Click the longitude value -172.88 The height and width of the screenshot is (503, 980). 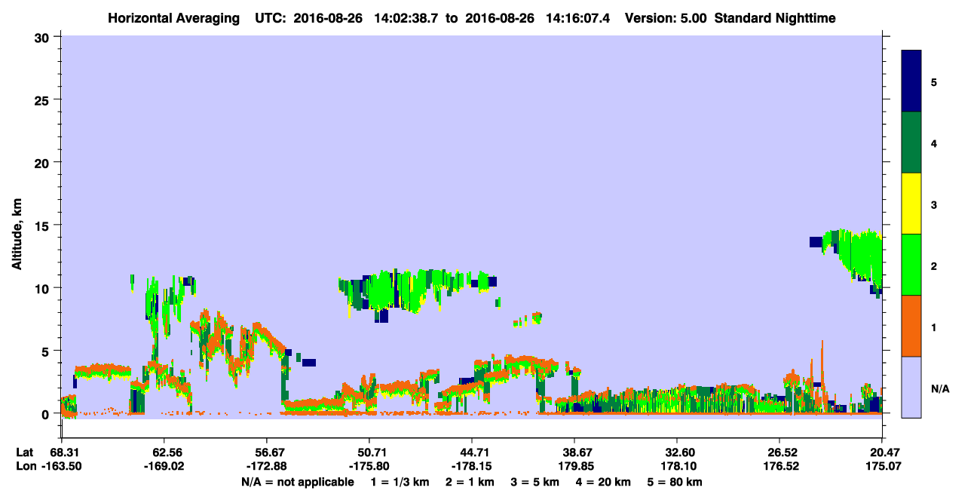[x=266, y=467]
